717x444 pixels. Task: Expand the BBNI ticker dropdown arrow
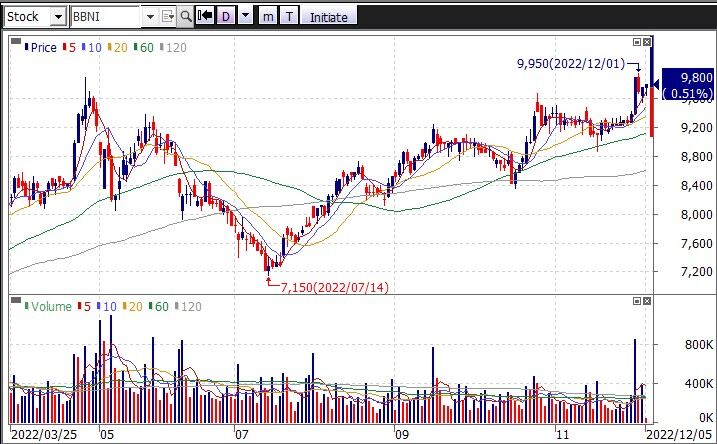click(150, 16)
